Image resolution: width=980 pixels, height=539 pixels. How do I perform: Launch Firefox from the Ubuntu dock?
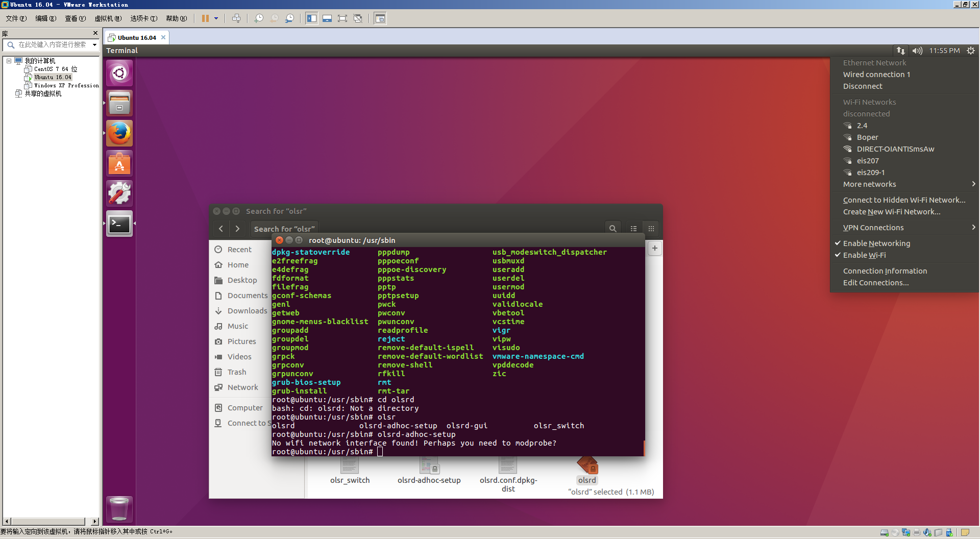[119, 133]
